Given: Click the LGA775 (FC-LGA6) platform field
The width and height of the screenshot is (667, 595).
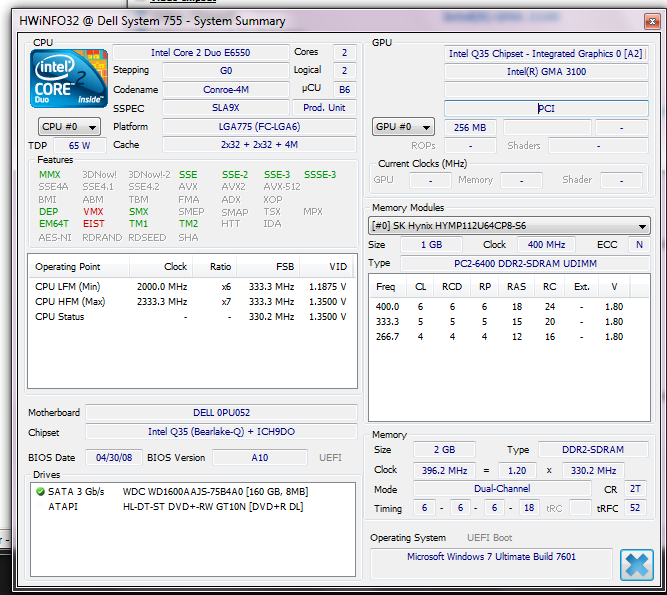Looking at the screenshot, I should 259,127.
